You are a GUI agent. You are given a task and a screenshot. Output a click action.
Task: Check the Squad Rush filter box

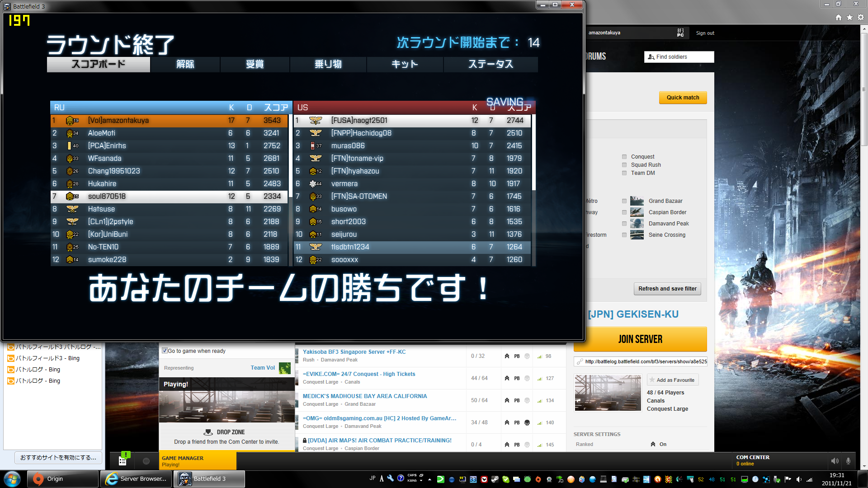(624, 165)
